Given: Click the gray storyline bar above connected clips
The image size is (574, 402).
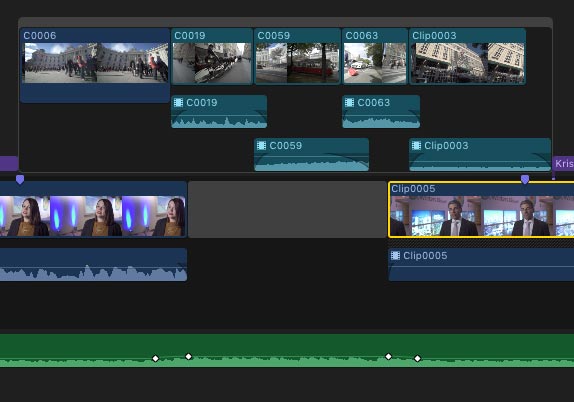Looking at the screenshot, I should click(285, 22).
